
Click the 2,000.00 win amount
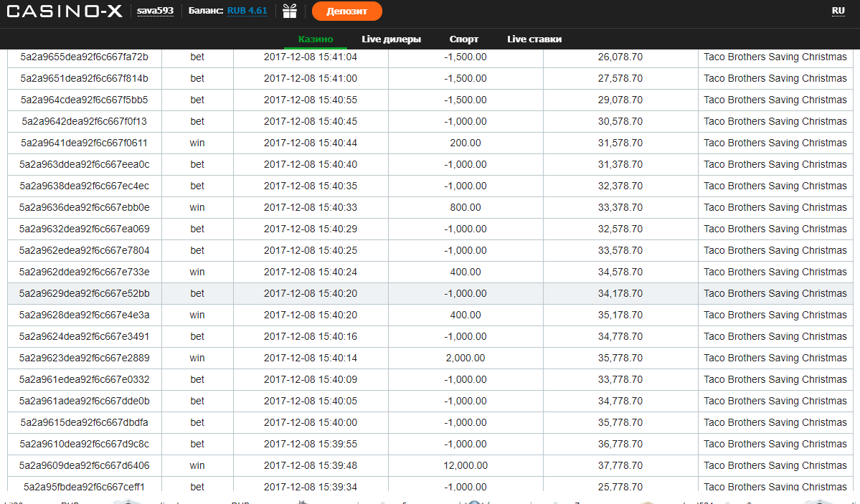coord(466,358)
